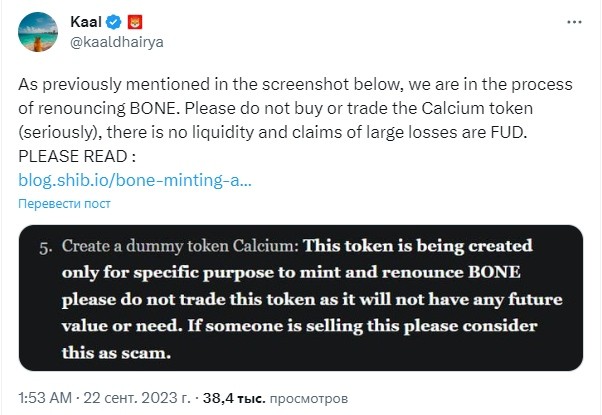This screenshot has width=602, height=415.
Task: Click the 22 сент. 2023 г. date
Action: pos(137,398)
